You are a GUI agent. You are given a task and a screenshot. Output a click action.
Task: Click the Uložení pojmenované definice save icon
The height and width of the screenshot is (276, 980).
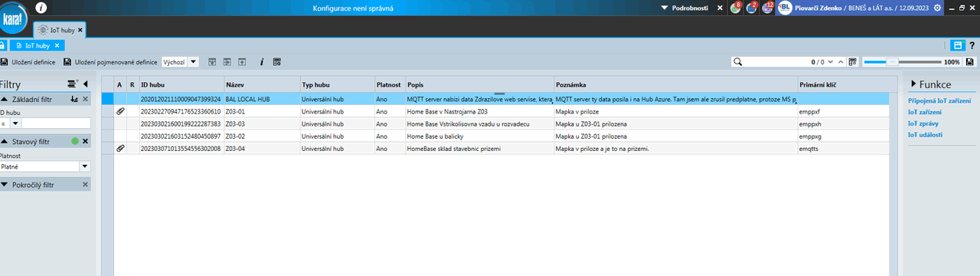(x=67, y=61)
